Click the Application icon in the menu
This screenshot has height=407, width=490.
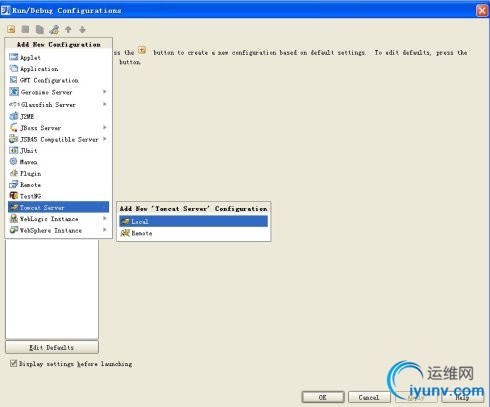tap(14, 68)
